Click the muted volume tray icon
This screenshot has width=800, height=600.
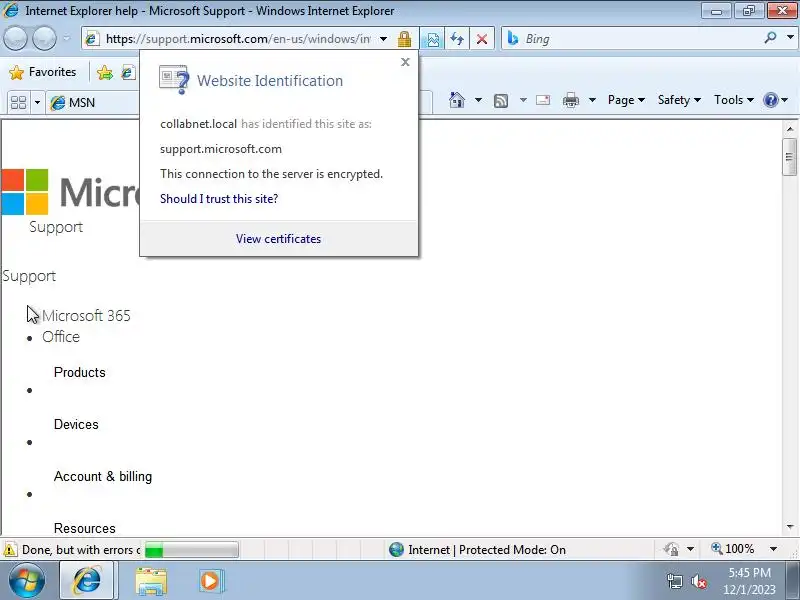point(698,581)
